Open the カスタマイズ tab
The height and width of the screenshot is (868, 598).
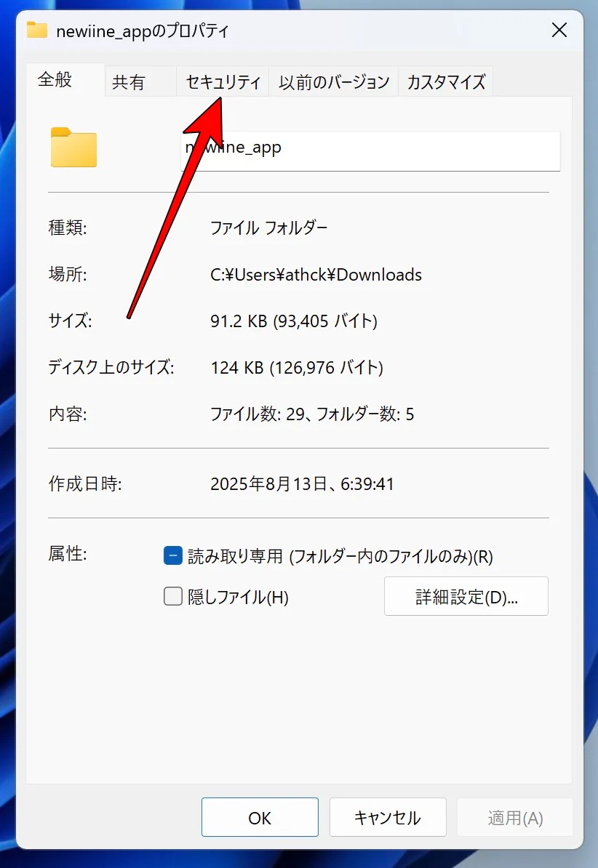(x=446, y=82)
